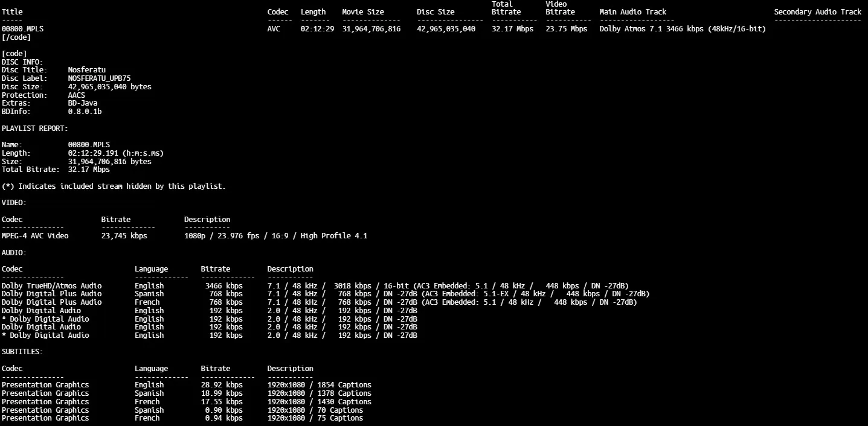
Task: Select the 23.75 Mbps video bitrate in header row
Action: [x=566, y=29]
